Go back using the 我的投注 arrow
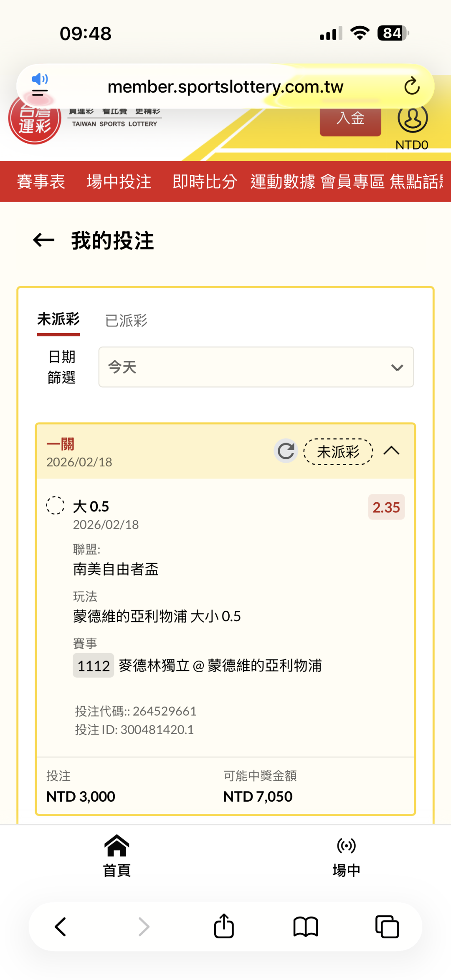Screen dimensions: 451x980 pyautogui.click(x=44, y=240)
